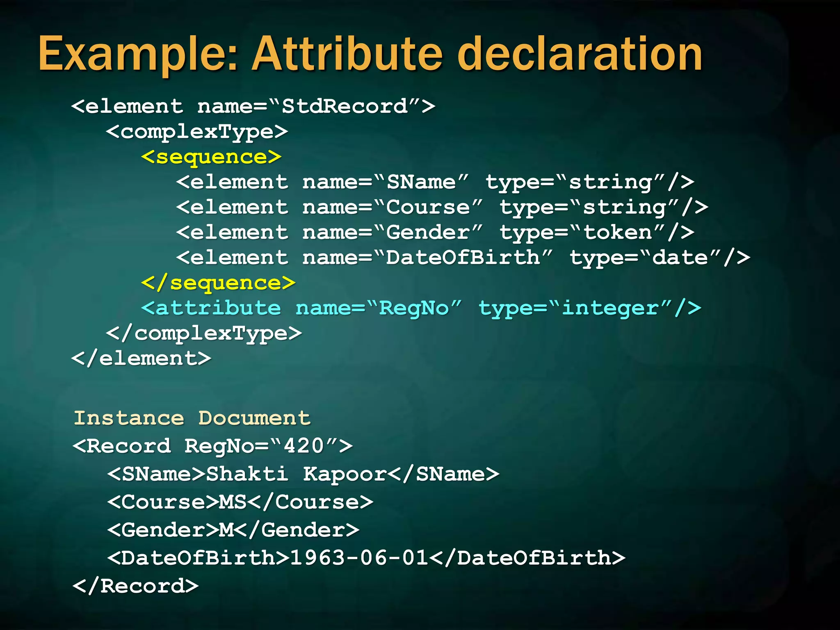840x630 pixels.
Task: Click the 'Instance Document' heading
Action: (192, 418)
